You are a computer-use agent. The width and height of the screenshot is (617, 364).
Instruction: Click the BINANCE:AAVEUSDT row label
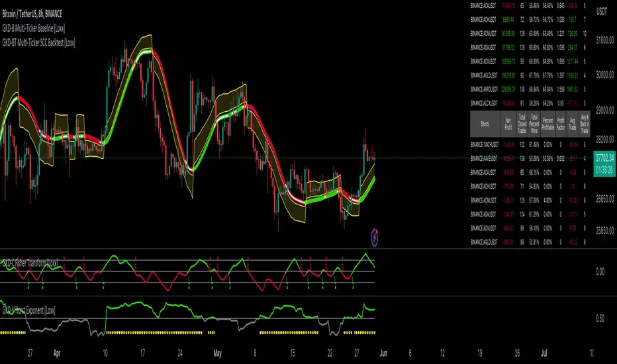click(485, 159)
